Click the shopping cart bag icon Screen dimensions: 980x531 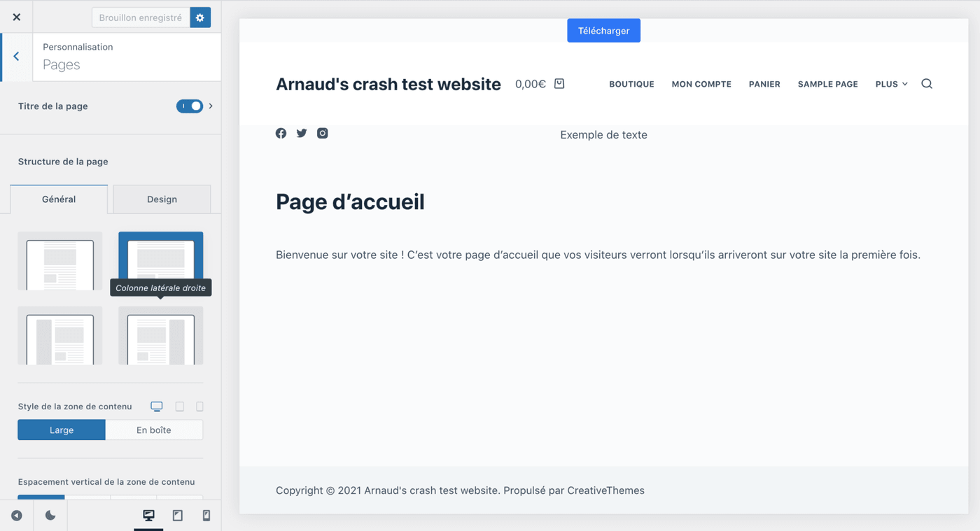pos(559,84)
